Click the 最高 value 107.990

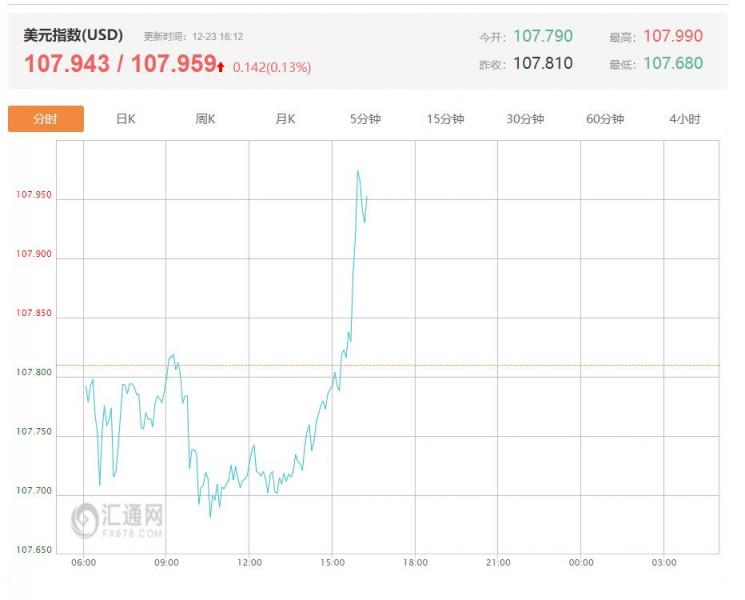(x=673, y=36)
